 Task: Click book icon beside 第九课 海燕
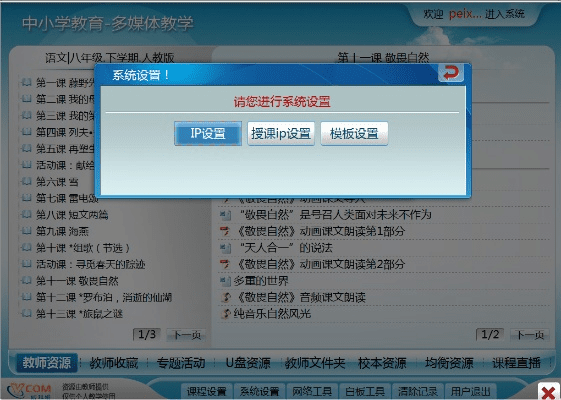pyautogui.click(x=26, y=230)
